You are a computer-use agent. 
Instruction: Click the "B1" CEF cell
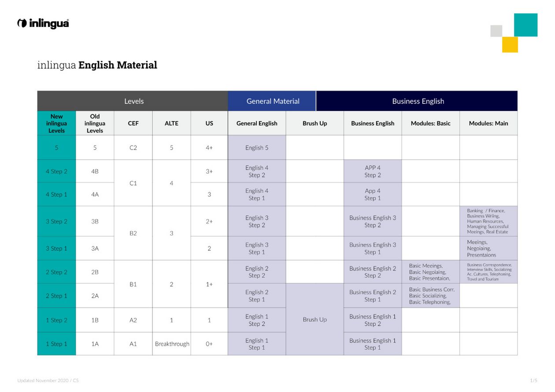coord(133,284)
